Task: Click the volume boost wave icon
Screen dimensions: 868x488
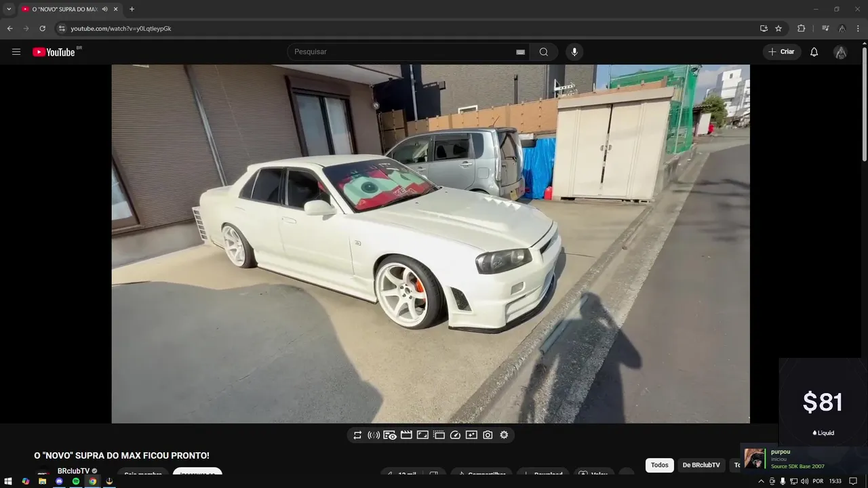Action: 374,435
